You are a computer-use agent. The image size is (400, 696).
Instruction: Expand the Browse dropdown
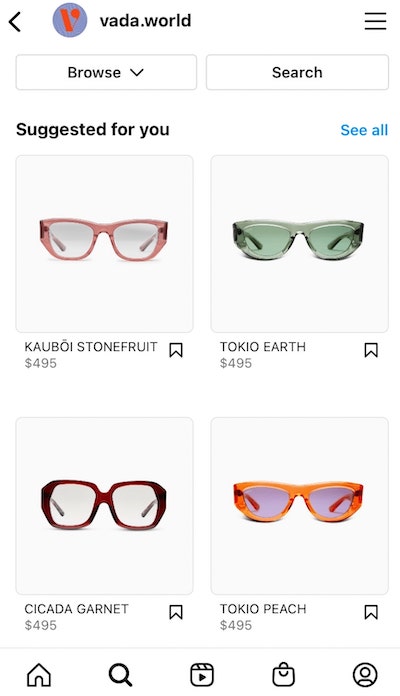click(x=106, y=72)
